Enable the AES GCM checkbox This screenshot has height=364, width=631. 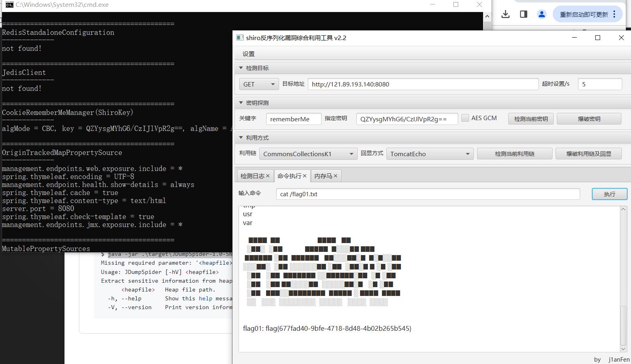465,118
